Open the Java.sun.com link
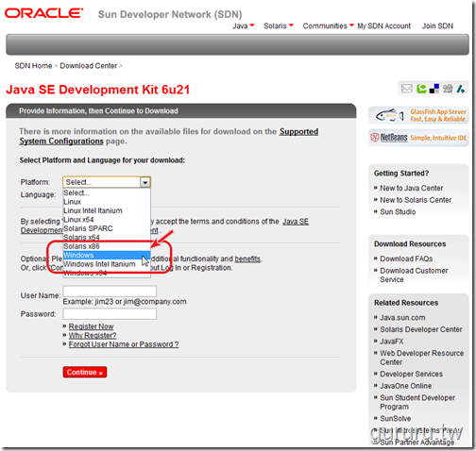476x451 pixels. pos(402,317)
